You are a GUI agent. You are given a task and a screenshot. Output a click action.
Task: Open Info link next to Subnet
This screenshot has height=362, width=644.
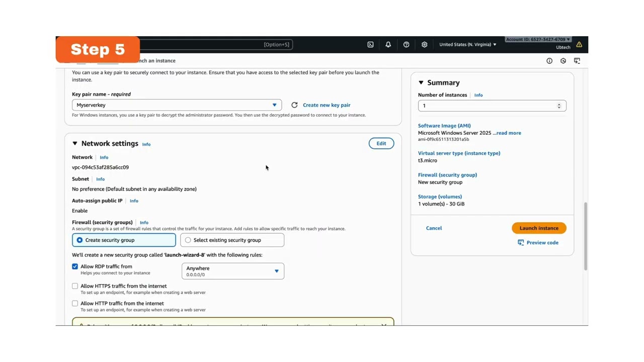pos(100,179)
